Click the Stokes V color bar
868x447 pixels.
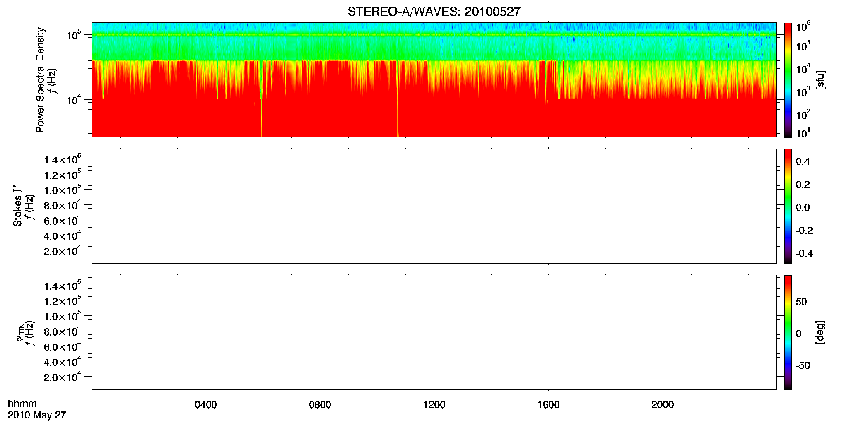(x=788, y=206)
